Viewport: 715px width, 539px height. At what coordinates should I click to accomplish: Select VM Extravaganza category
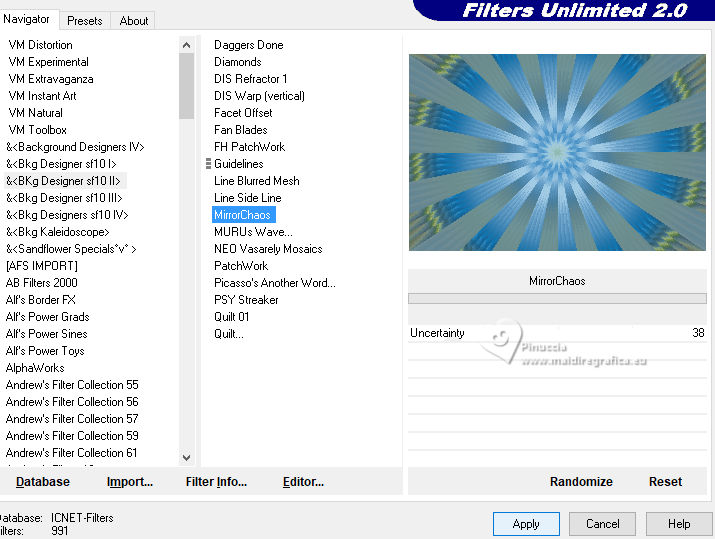pos(51,79)
